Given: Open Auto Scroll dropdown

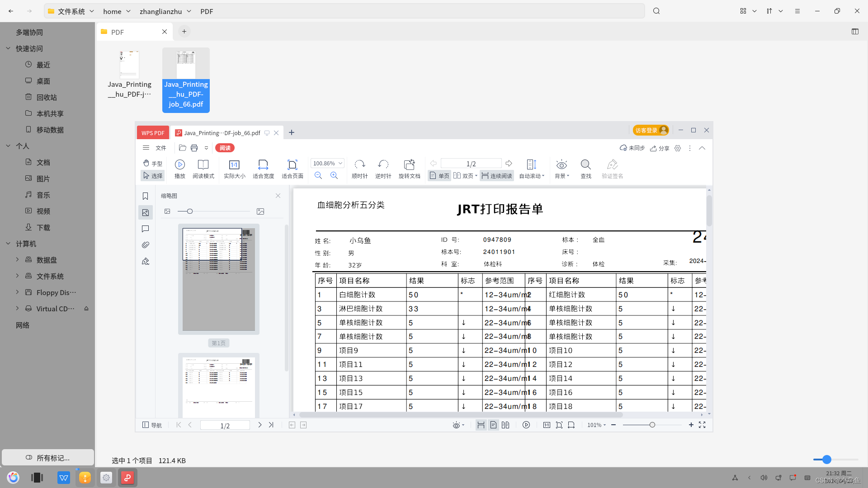Looking at the screenshot, I should click(532, 169).
